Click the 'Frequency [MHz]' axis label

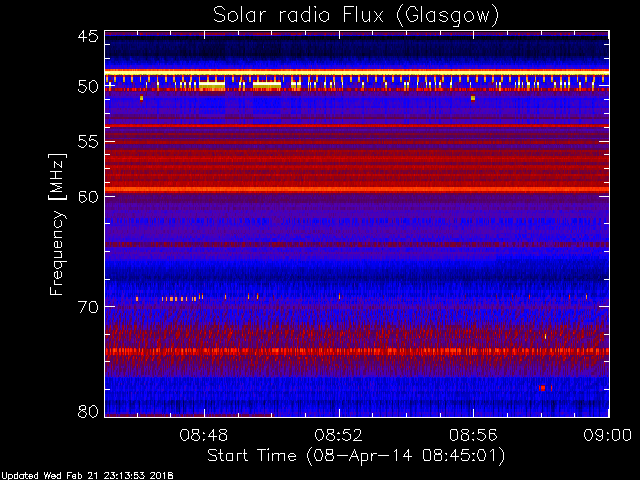(x=57, y=224)
